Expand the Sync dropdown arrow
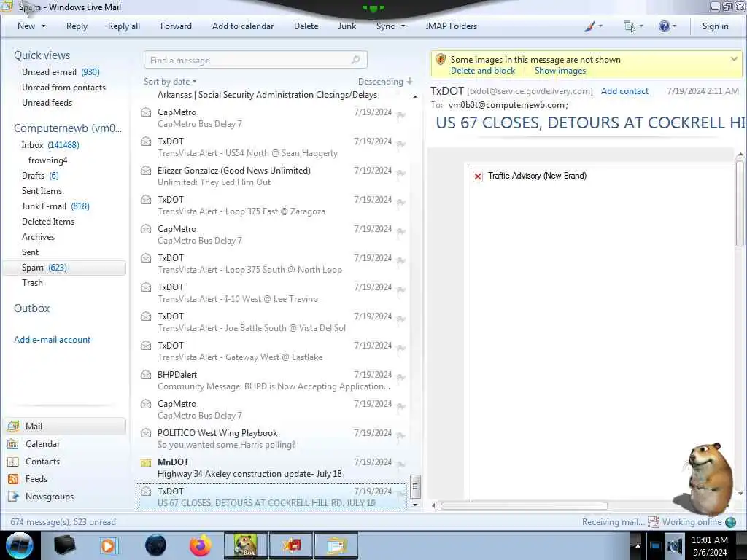Viewport: 747px width, 560px height. tap(403, 26)
